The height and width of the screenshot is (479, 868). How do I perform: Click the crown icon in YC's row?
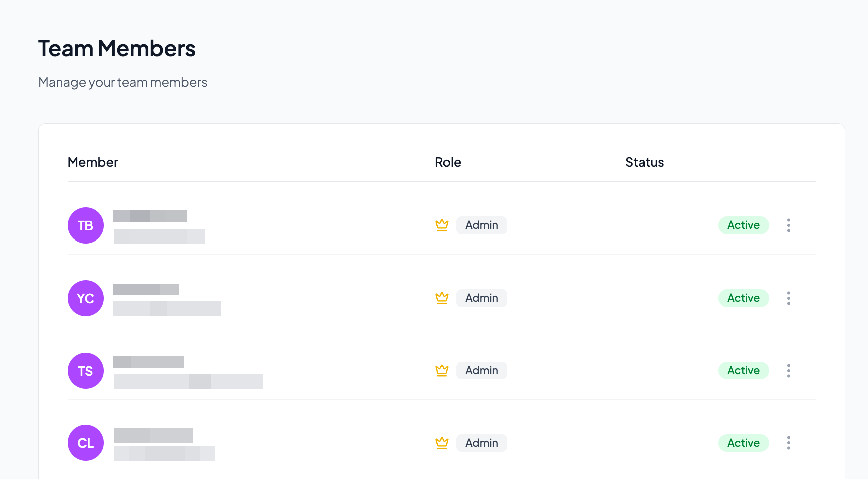coord(442,298)
